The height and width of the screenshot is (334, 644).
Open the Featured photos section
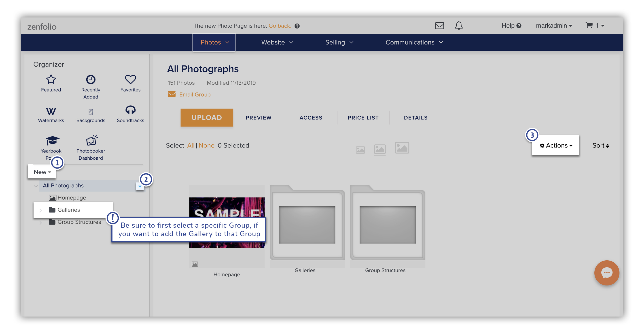[51, 83]
